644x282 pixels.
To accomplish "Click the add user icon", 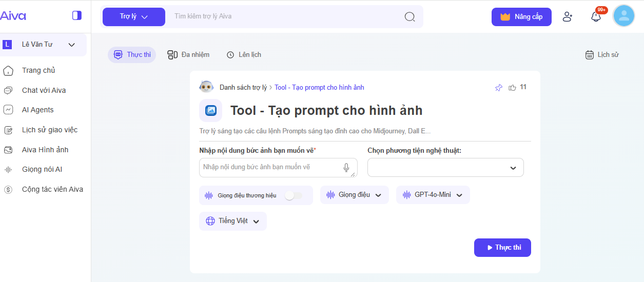I will (567, 16).
